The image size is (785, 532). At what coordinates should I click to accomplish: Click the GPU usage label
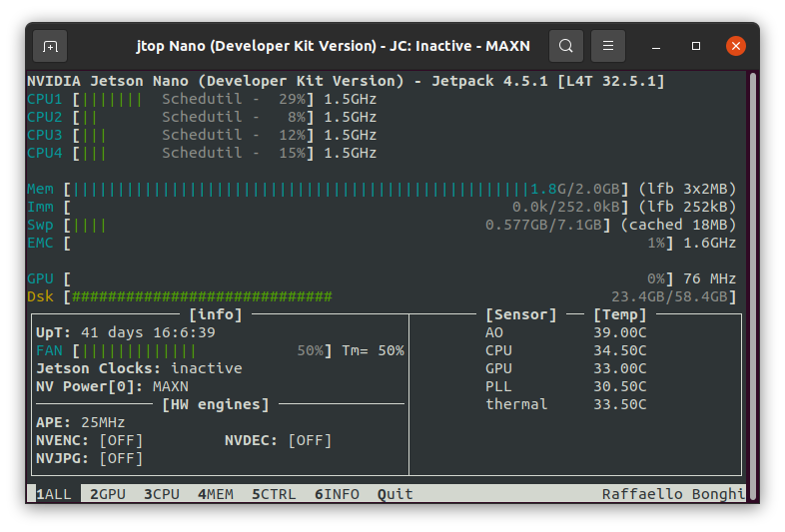coord(40,278)
